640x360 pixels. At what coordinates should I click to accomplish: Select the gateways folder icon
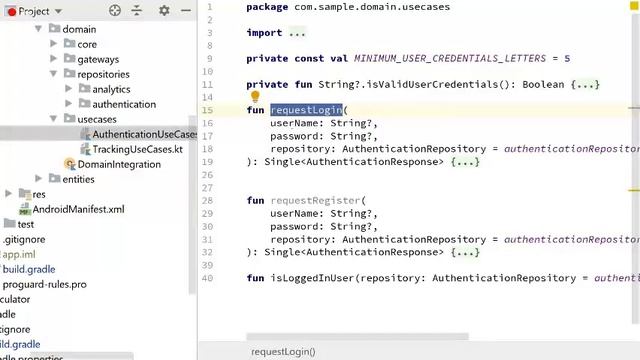[69, 58]
